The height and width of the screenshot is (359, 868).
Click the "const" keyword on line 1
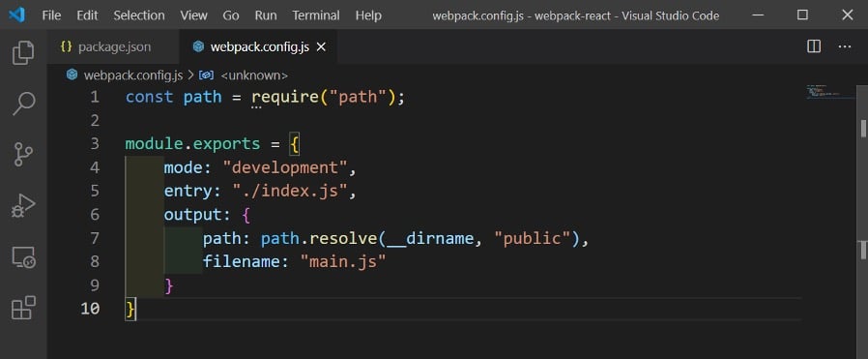[149, 98]
